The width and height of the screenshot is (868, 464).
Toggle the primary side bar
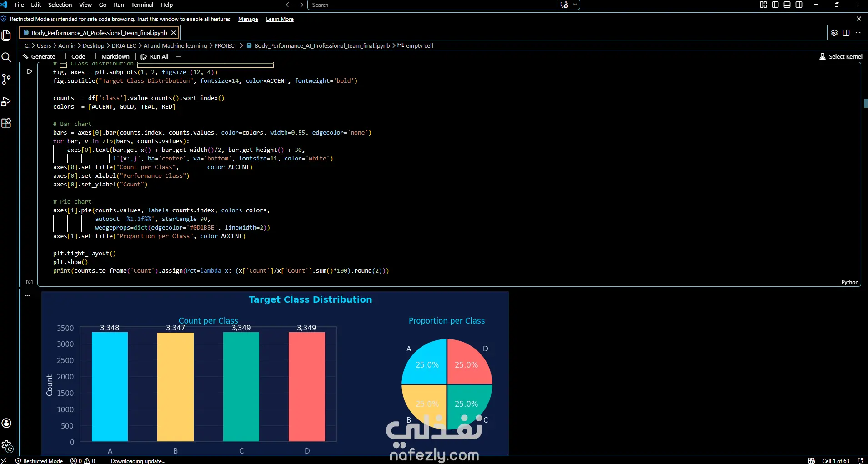coord(775,5)
